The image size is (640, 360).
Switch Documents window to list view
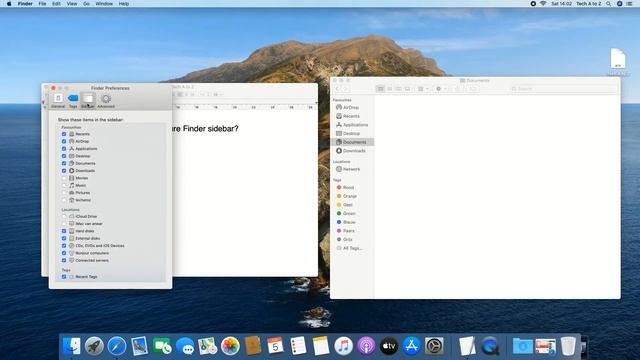click(x=389, y=89)
